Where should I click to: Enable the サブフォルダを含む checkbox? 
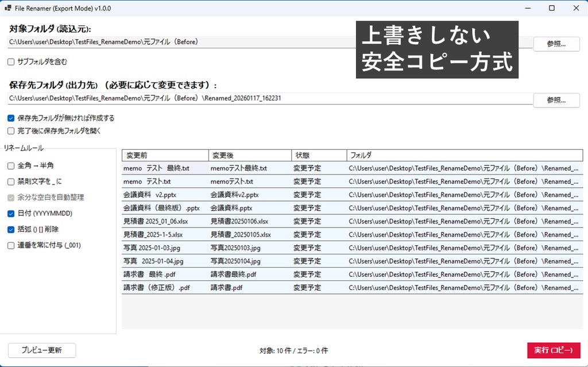click(x=10, y=61)
